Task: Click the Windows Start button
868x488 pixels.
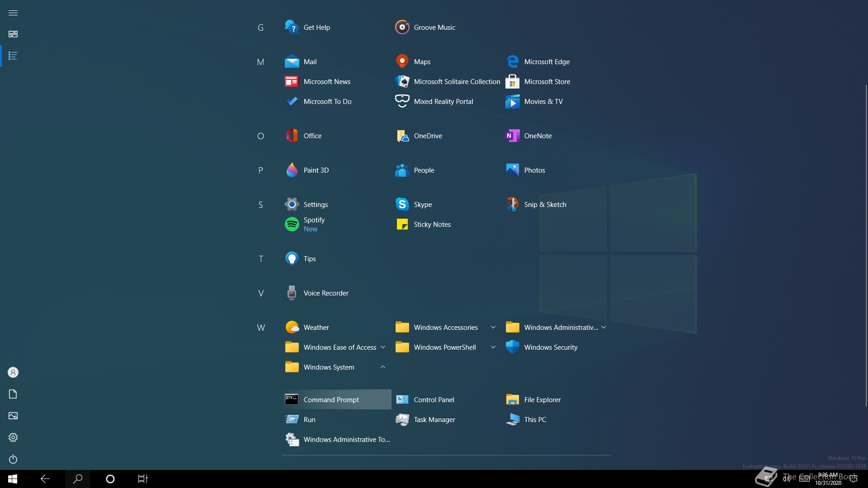Action: pos(13,479)
